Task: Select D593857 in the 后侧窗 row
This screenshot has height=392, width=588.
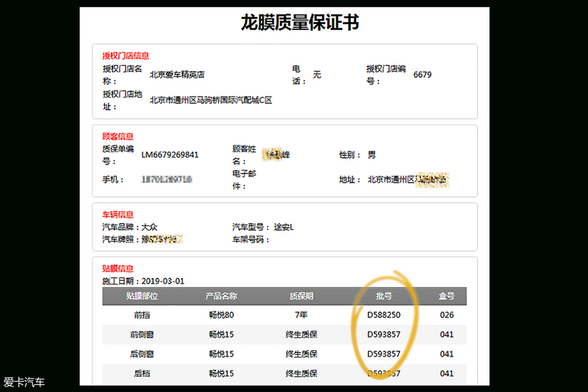Action: click(x=384, y=354)
